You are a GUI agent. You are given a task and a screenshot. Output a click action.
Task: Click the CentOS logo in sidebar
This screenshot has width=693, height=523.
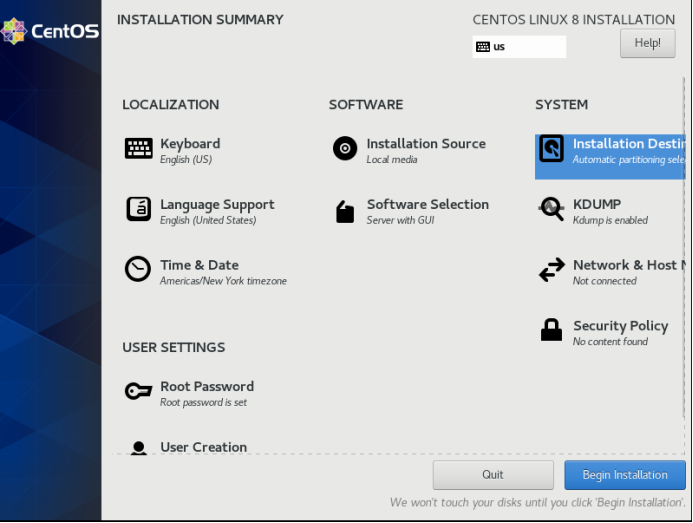pyautogui.click(x=50, y=31)
